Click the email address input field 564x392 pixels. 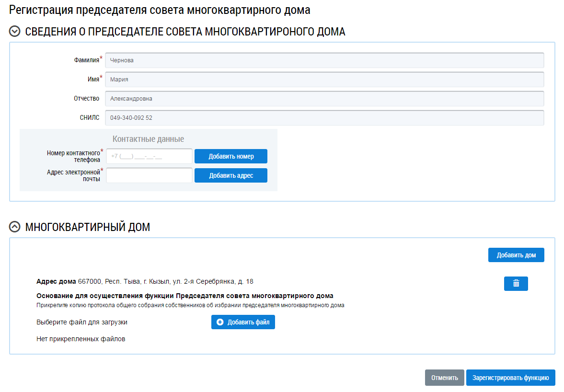click(149, 175)
